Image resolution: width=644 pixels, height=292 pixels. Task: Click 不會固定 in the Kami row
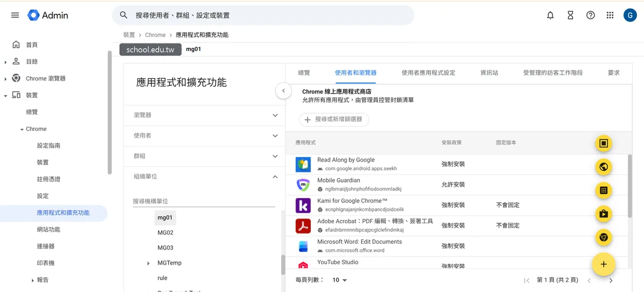point(508,205)
